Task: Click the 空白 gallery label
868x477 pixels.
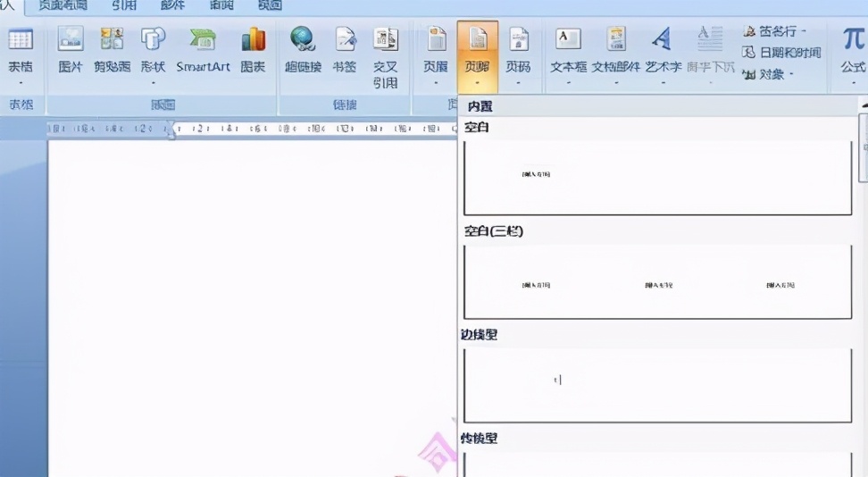Action: (476, 128)
